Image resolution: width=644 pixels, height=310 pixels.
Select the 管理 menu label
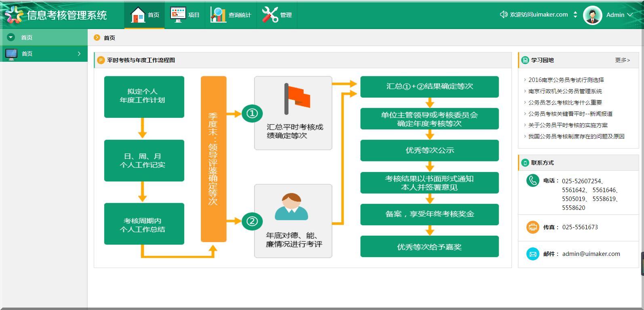click(286, 15)
